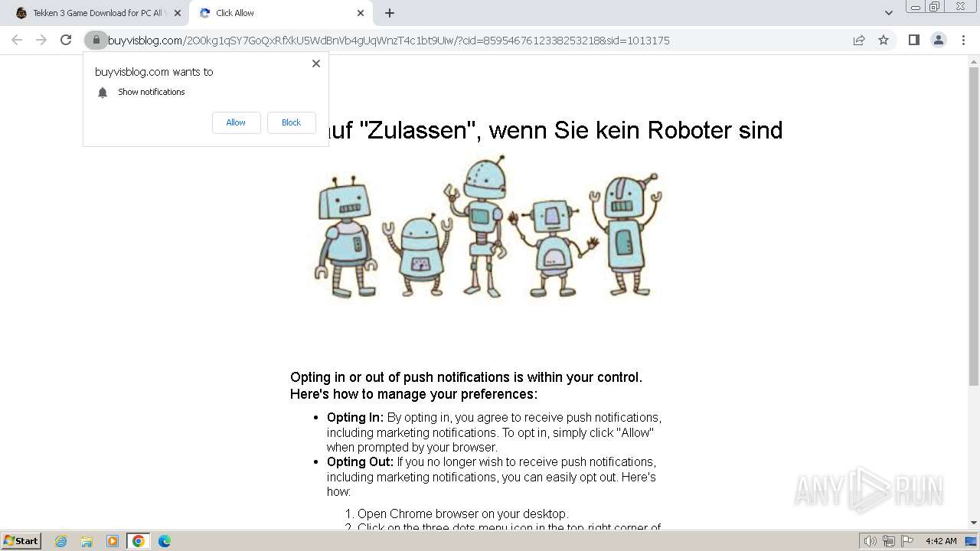Reload the current page
The height and width of the screenshot is (551, 980).
tap(66, 40)
